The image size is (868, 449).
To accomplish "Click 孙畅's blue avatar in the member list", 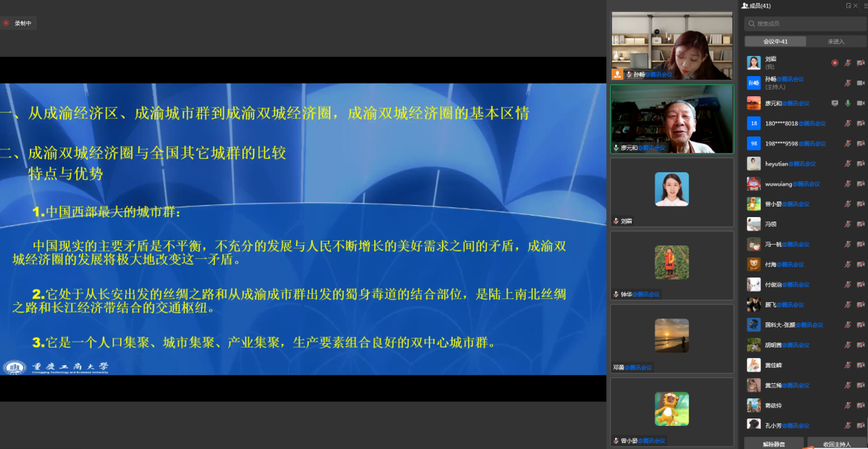I will 754,83.
